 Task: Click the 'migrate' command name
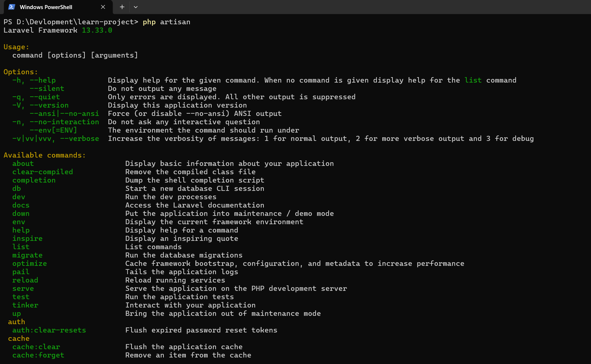coord(28,255)
